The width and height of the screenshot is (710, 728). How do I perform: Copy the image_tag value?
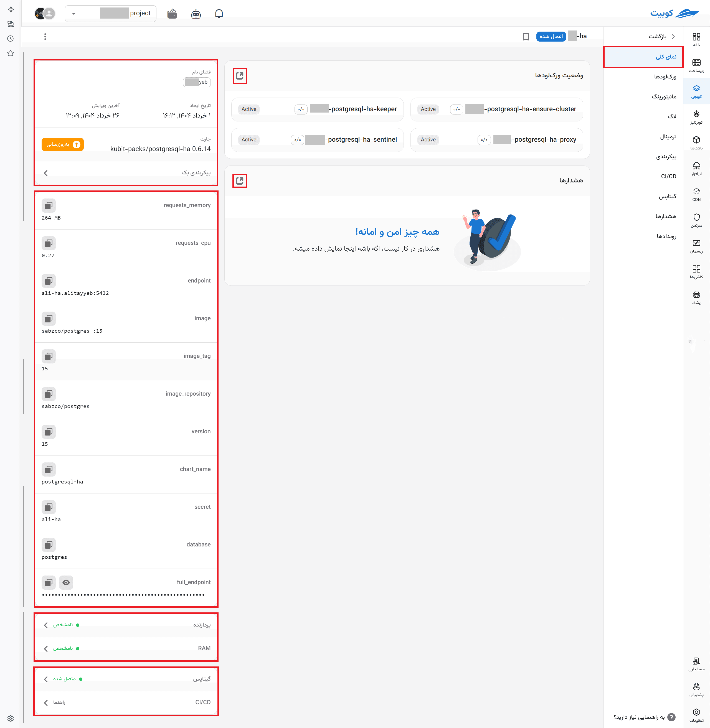[x=49, y=356]
